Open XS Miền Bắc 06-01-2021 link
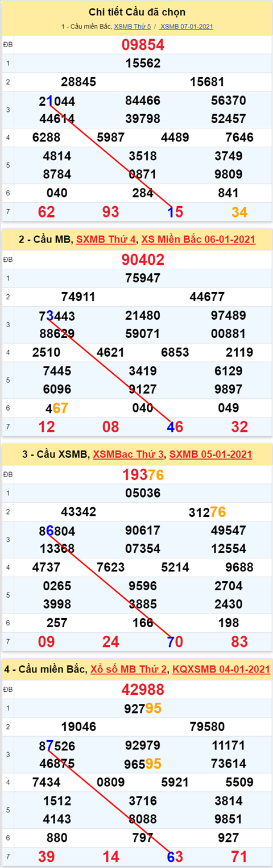The image size is (273, 868). pyautogui.click(x=198, y=240)
